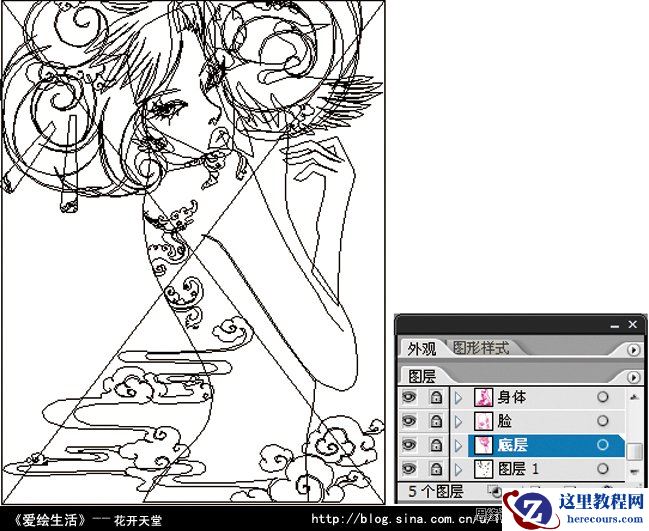Select the 图层 1 layer name
Viewport: 649px width, 531px height.
click(519, 469)
